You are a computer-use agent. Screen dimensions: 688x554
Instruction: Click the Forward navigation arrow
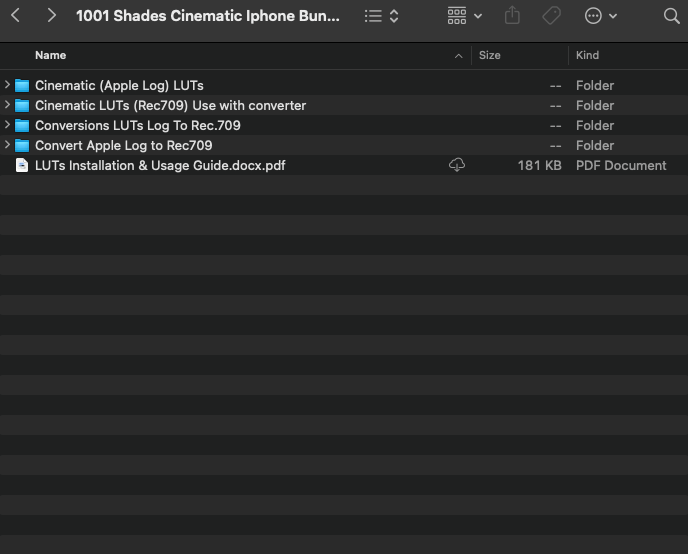pyautogui.click(x=52, y=16)
